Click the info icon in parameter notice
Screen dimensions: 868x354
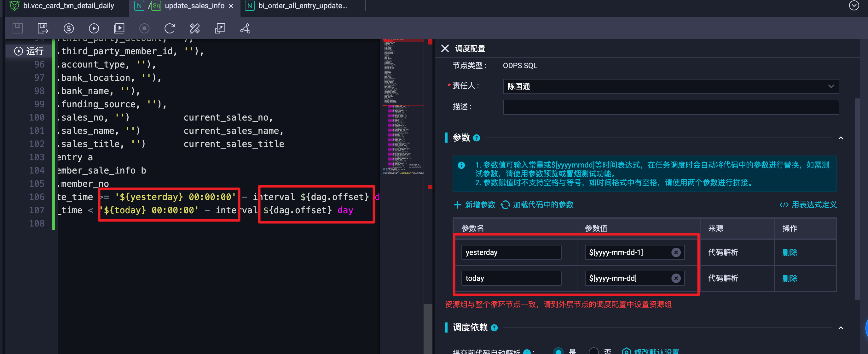pyautogui.click(x=461, y=165)
